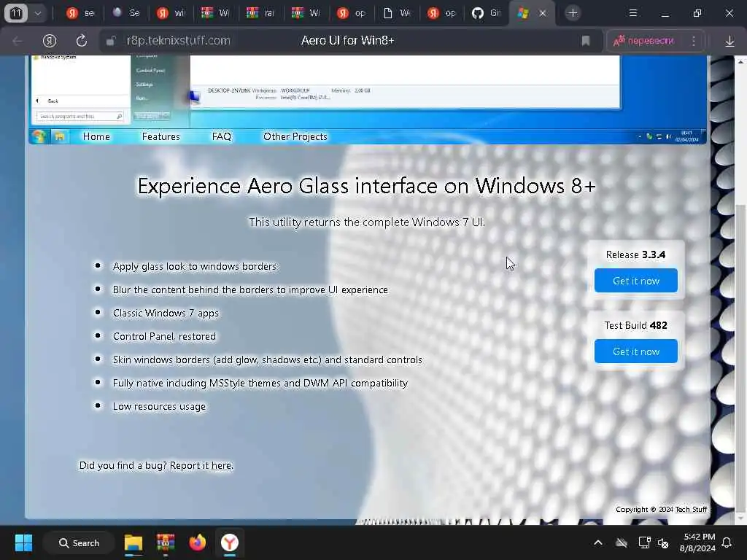Click the r8p.teknixstuff.com address field
The height and width of the screenshot is (560, 747).
[178, 41]
